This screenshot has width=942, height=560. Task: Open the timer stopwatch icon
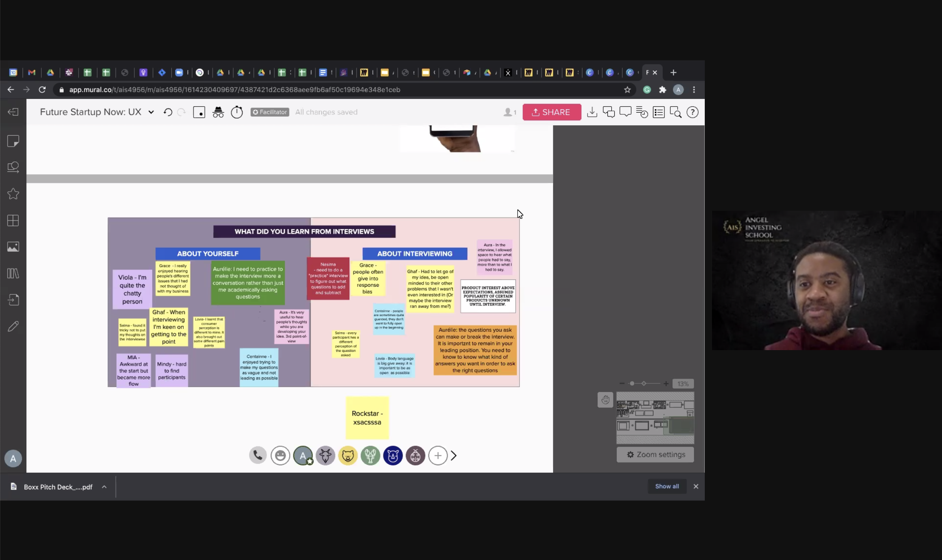point(237,112)
